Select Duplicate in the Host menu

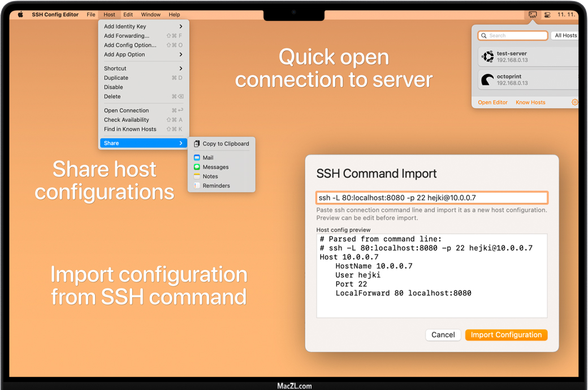(x=116, y=78)
